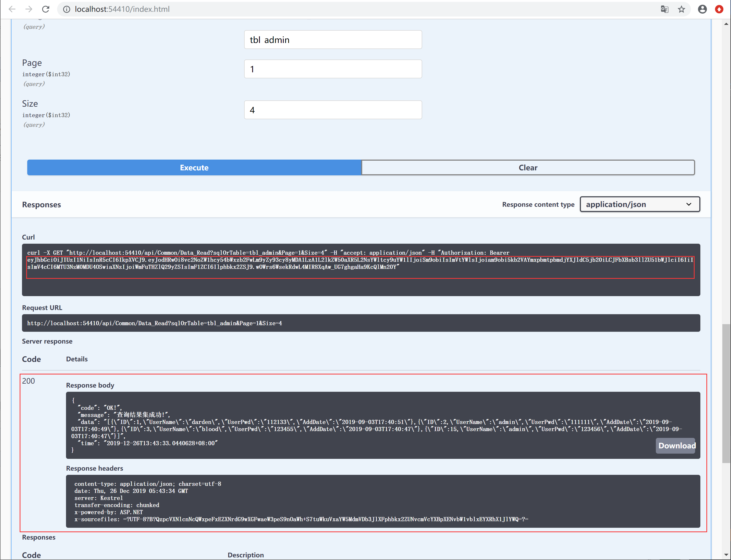The width and height of the screenshot is (731, 560).
Task: Open the user profile avatar icon
Action: [x=702, y=9]
